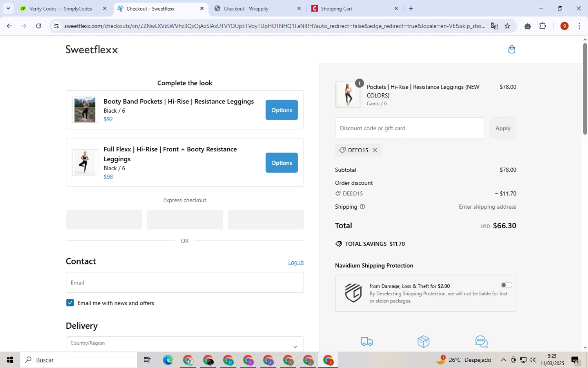
Task: Open the Chrome three-dot menu
Action: coord(579,26)
